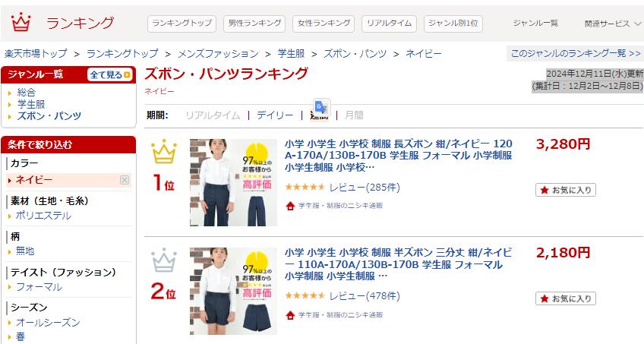Viewport: 644px width, 344px height.
Task: Remove the ネイビー color filter
Action: 125,180
